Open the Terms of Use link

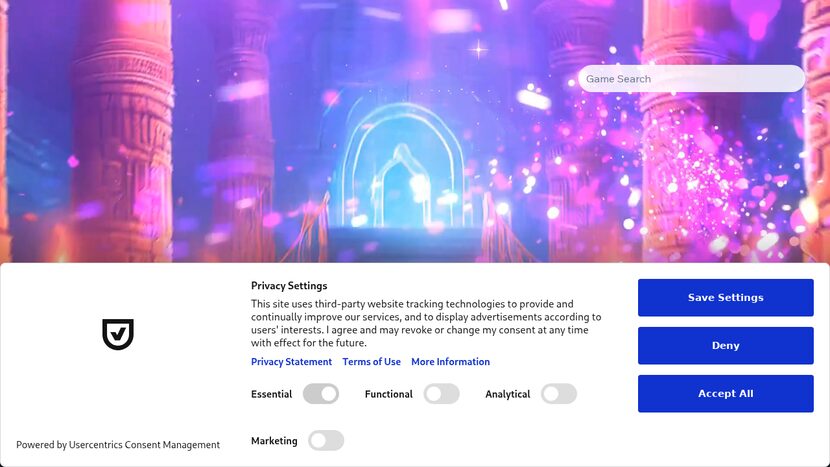click(371, 362)
